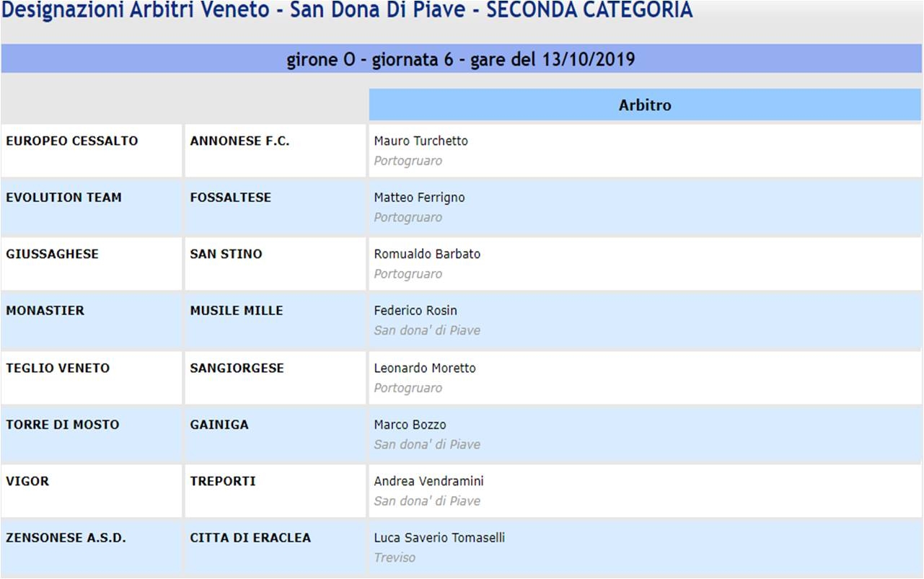Select referee Andrea Vendramini
The width and height of the screenshot is (924, 579).
pyautogui.click(x=428, y=481)
